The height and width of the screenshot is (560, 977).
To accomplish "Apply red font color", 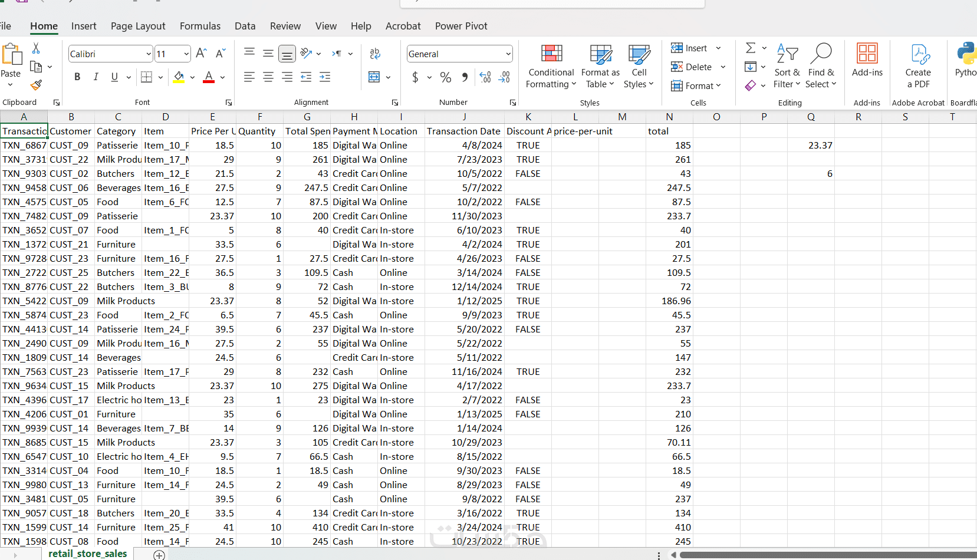I will click(209, 77).
